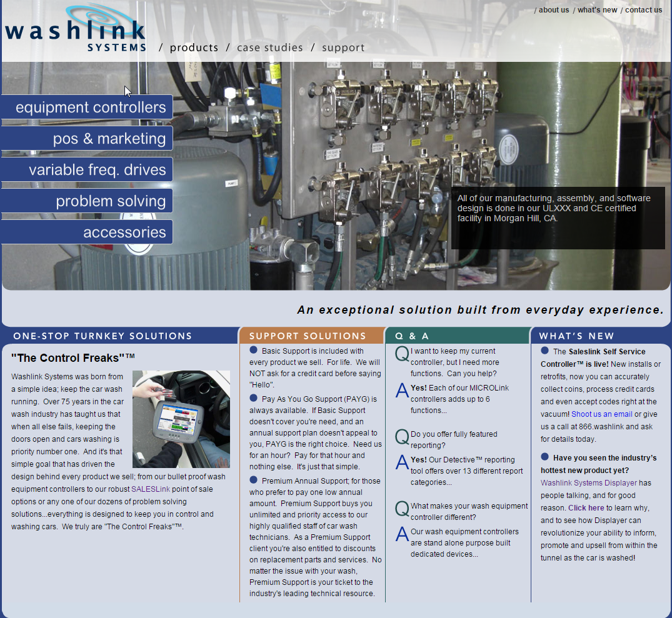The width and height of the screenshot is (672, 618).
Task: Click the WHAT'S NEW section header
Action: [576, 336]
